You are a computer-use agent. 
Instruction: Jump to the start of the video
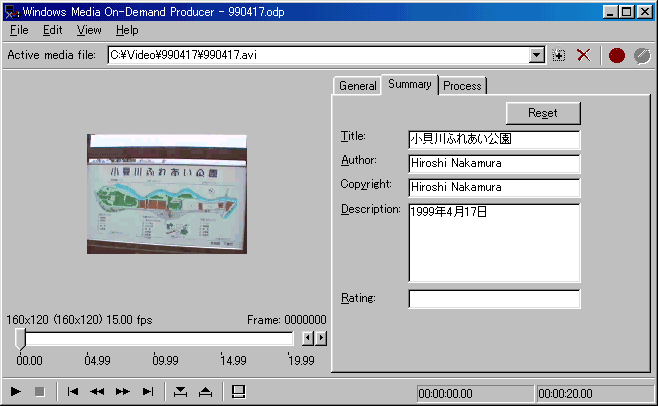pyautogui.click(x=73, y=392)
